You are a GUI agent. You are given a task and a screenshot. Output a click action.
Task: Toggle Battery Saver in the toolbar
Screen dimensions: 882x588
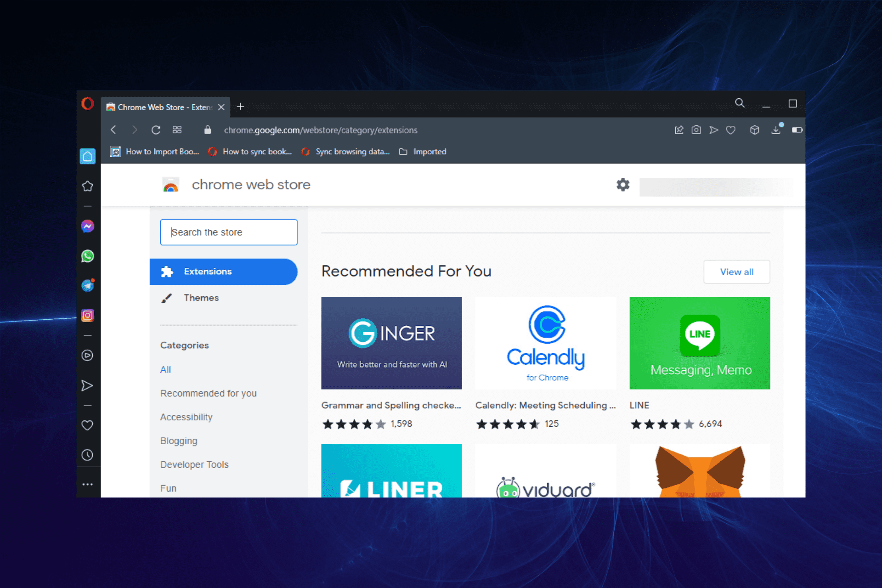tap(797, 130)
